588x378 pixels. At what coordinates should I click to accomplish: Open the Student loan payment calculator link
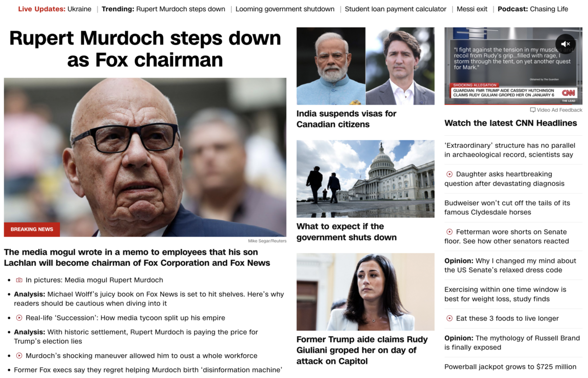pos(395,9)
